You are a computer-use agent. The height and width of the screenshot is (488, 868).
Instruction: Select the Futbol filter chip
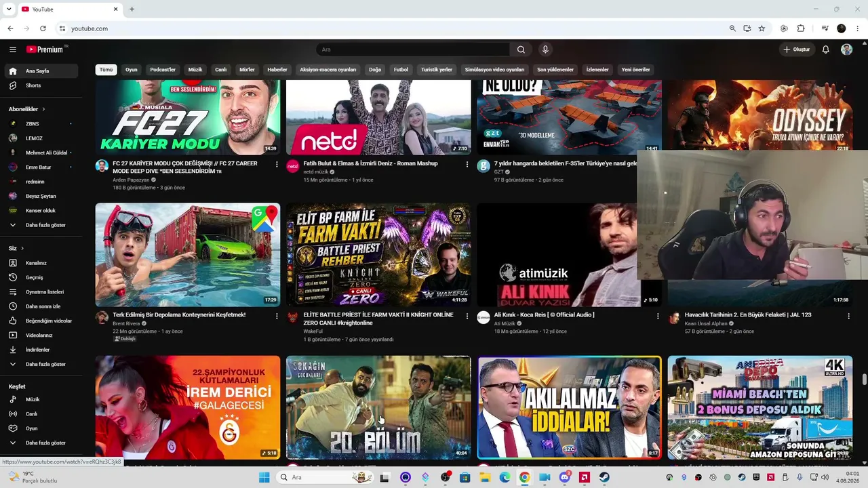pyautogui.click(x=401, y=70)
